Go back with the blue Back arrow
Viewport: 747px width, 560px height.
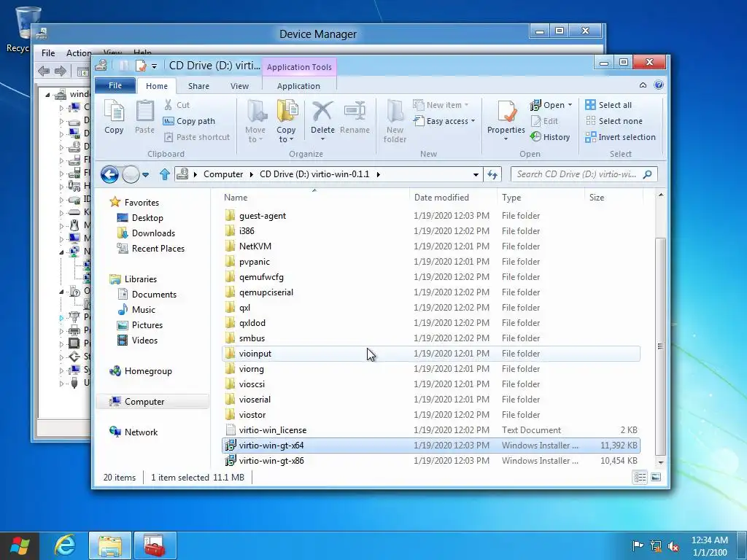(109, 174)
